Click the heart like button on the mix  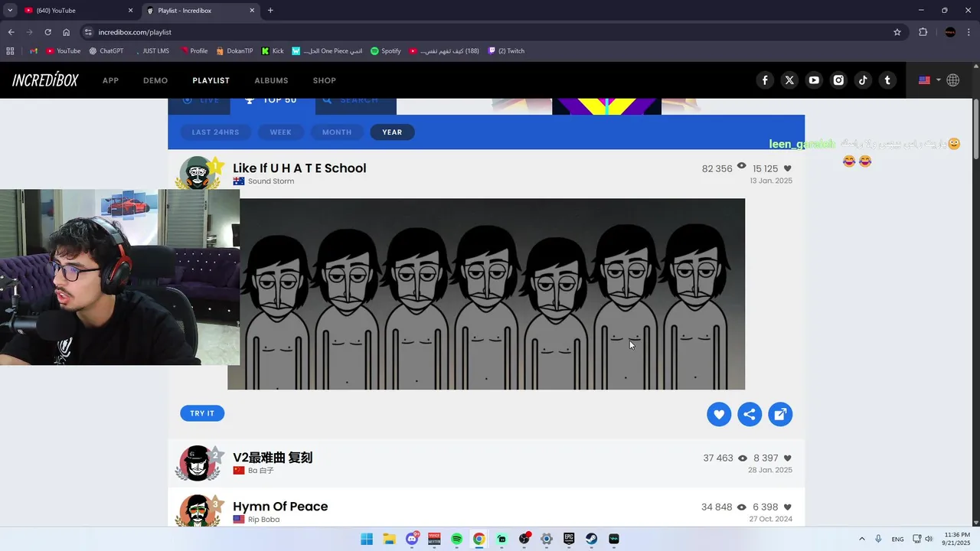point(719,414)
